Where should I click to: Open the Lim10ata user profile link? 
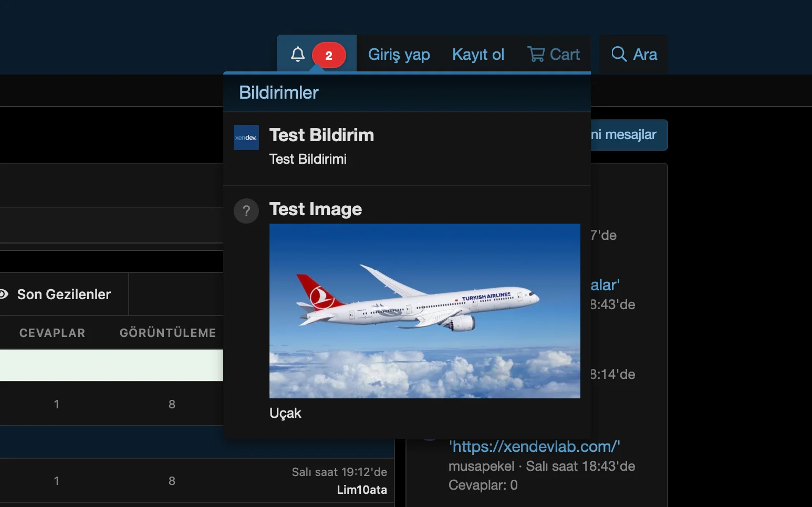(361, 490)
